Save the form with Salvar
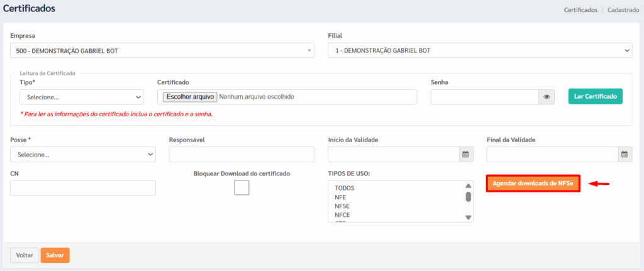644x271 pixels. (55, 255)
